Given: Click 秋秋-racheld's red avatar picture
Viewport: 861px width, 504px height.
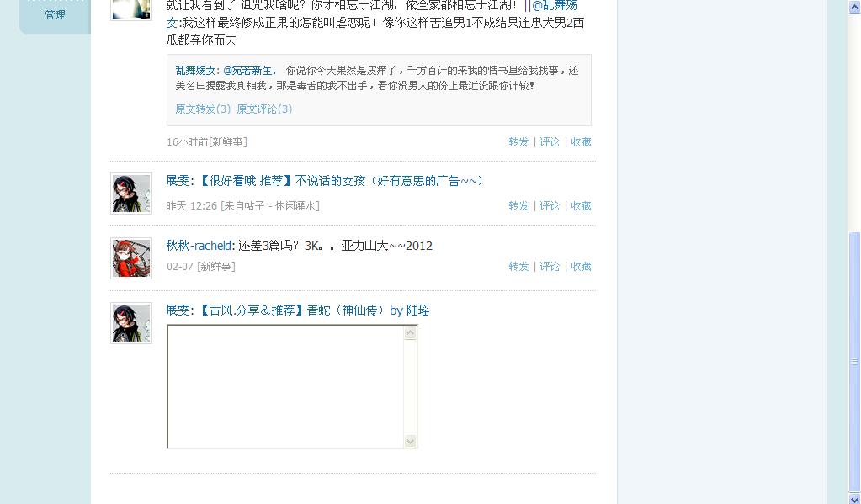Looking at the screenshot, I should (131, 258).
